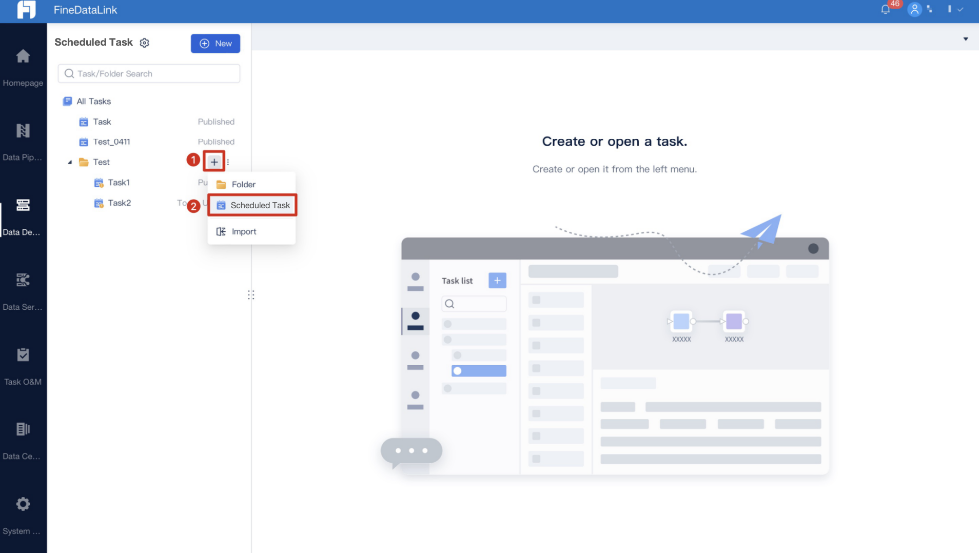Select Task2 under the Test folder
Viewport: 980px width, 554px height.
click(119, 203)
